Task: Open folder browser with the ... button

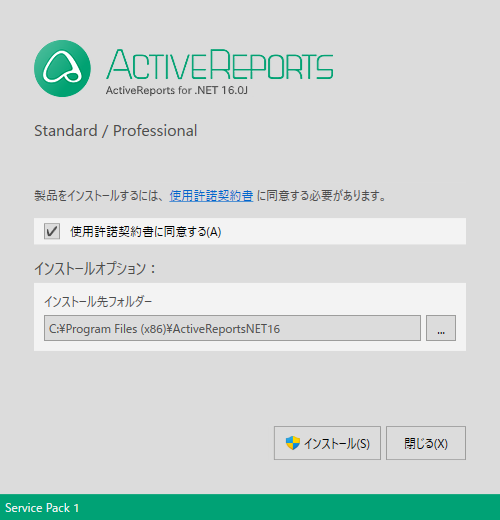Action: click(x=441, y=328)
